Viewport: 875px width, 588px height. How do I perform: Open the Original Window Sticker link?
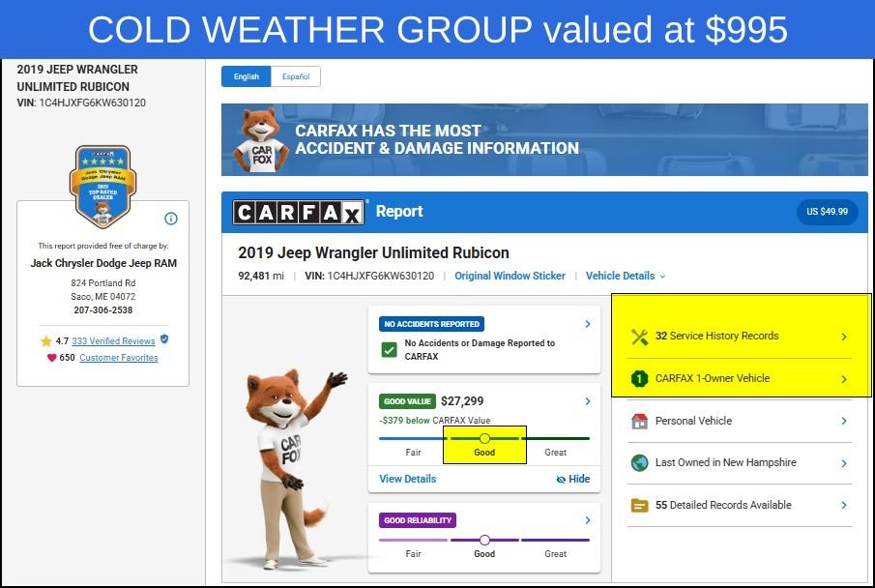click(510, 276)
